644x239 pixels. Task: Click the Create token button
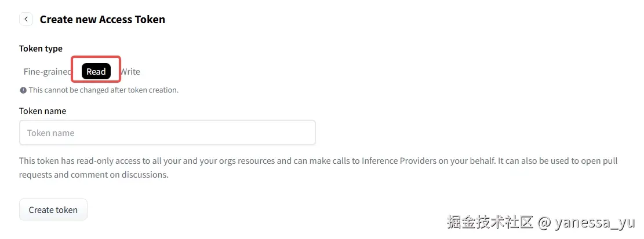[53, 209]
